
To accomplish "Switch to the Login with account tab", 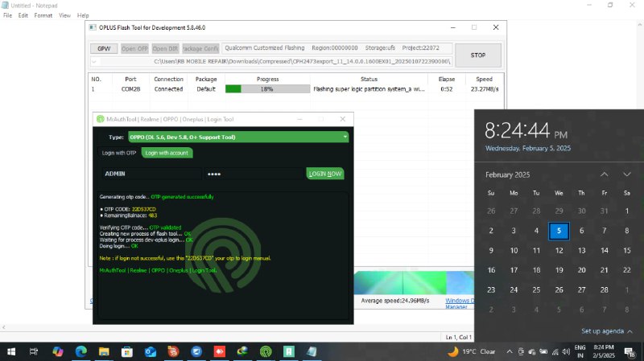I will (167, 153).
